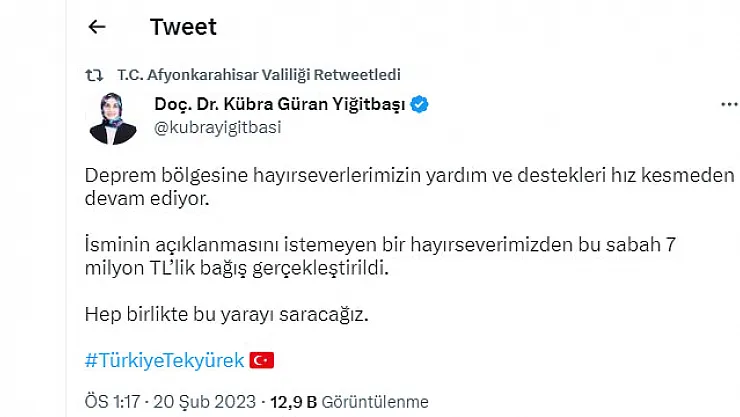740x417 pixels.
Task: Click the retweet icon above the tweet
Action: tap(94, 74)
